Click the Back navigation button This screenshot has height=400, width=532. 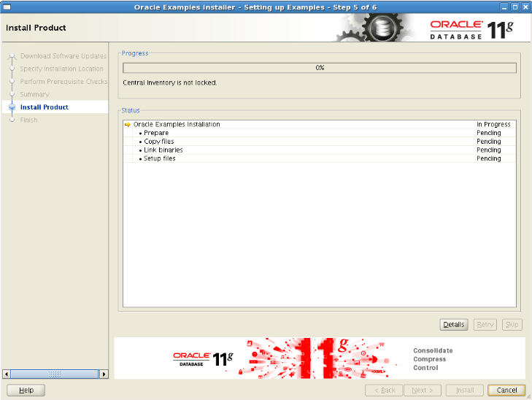click(x=384, y=391)
